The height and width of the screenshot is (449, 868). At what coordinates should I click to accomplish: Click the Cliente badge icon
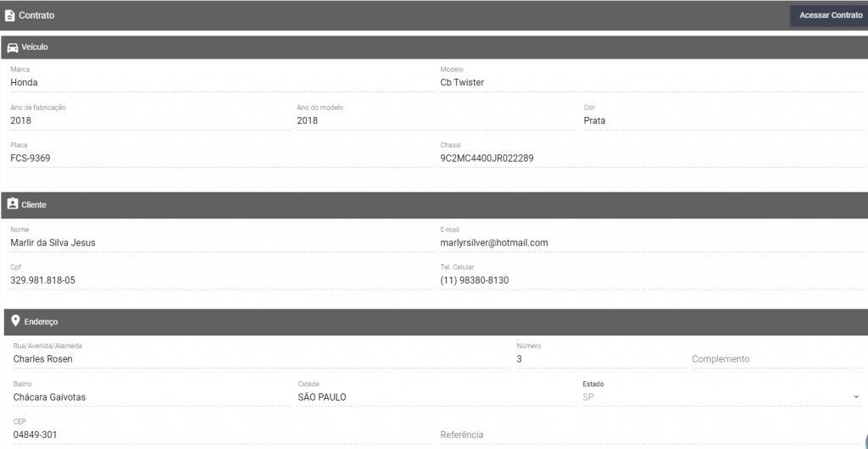(x=12, y=204)
